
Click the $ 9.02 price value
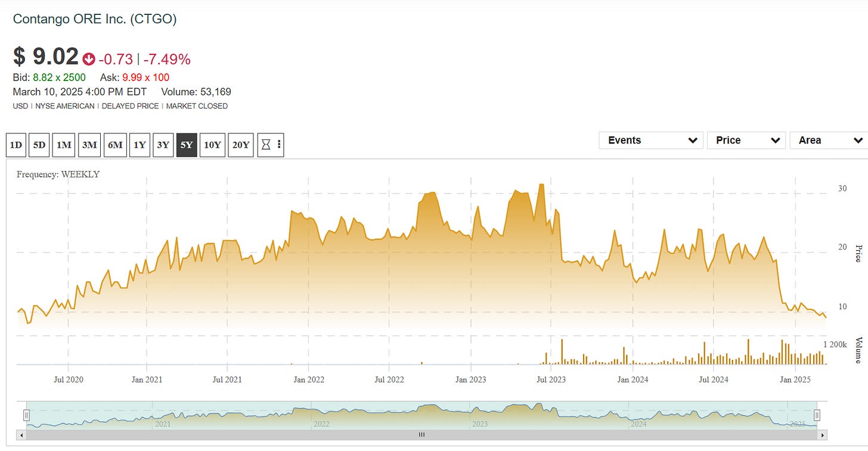46,57
